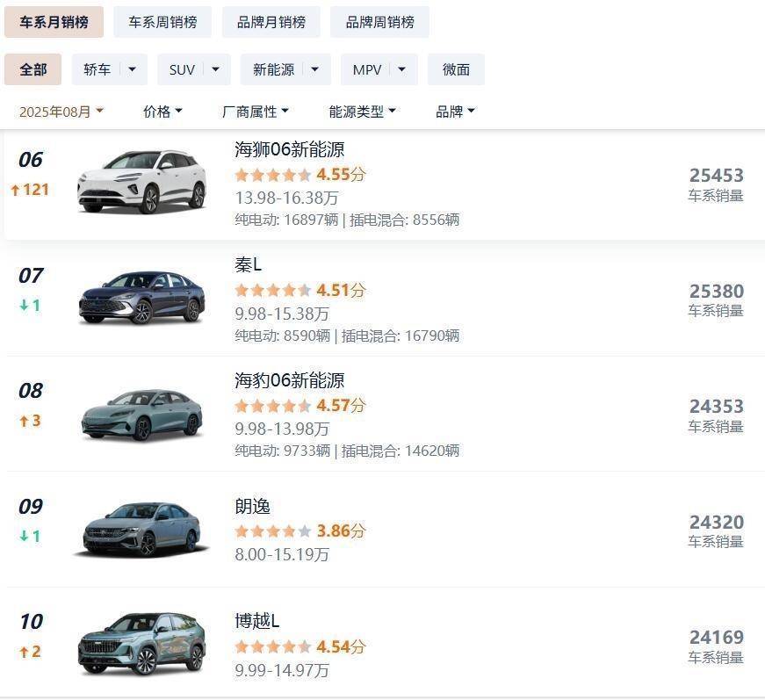Screen dimensions: 765x700
Task: Select the 品牌周销榜 tab
Action: [x=379, y=22]
